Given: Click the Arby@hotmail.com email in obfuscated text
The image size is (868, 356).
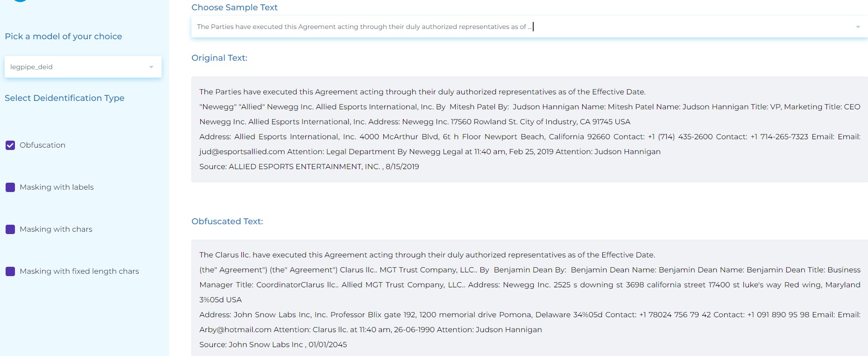Looking at the screenshot, I should [x=235, y=330].
